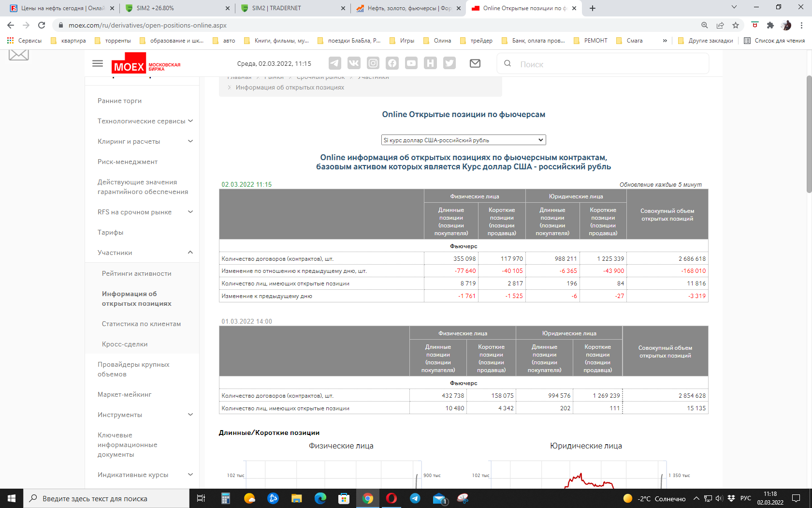
Task: Expand the Технологические сервисы submenu
Action: coord(190,121)
